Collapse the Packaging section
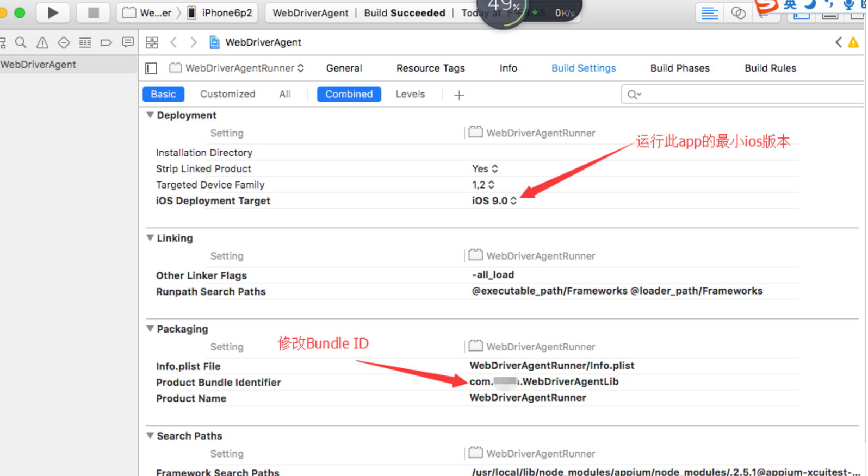This screenshot has width=868, height=476. pos(150,329)
